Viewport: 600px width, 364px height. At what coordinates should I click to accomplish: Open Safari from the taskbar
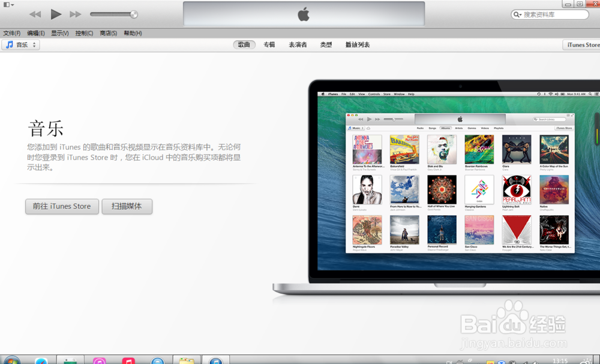click(x=41, y=360)
